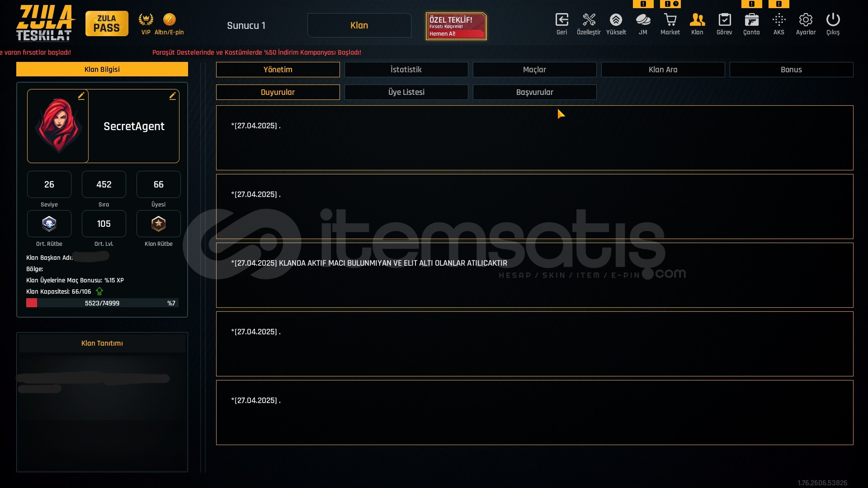The image size is (868, 488).
Task: Click the Klan Rütbe star badge
Action: pos(159,224)
